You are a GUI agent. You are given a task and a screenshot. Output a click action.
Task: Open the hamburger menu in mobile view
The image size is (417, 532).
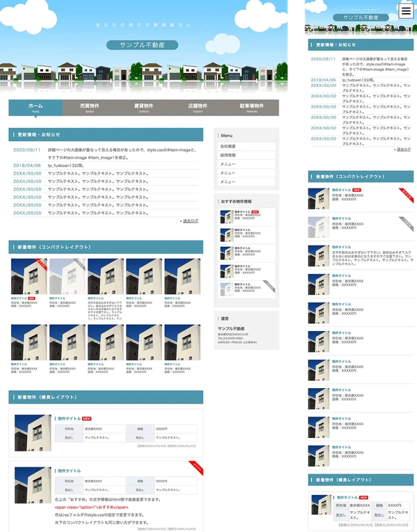click(x=406, y=11)
